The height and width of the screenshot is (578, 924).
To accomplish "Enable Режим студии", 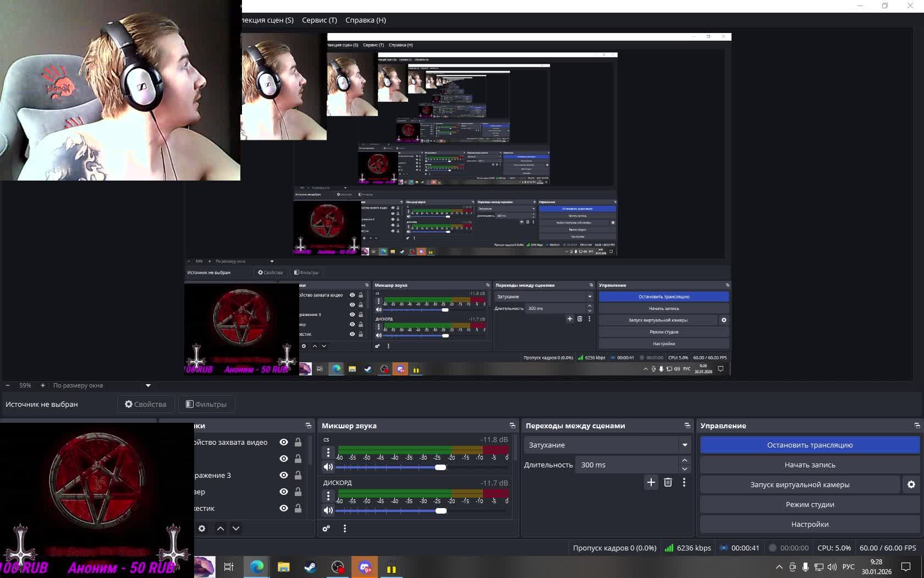I will tap(810, 504).
